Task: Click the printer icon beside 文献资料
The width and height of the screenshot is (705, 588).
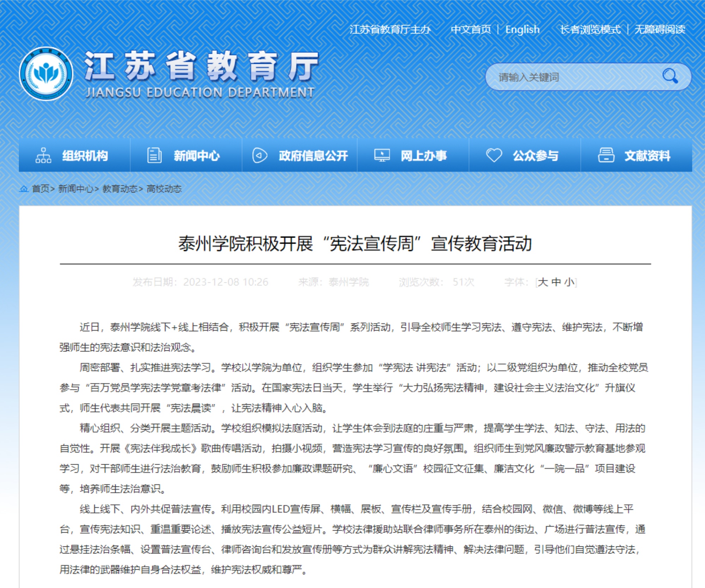Action: (x=606, y=155)
